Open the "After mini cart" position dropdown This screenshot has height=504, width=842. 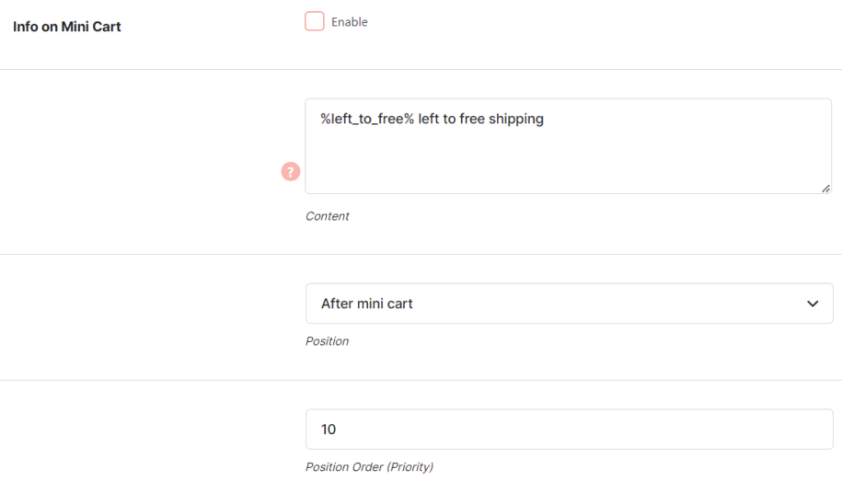[570, 304]
